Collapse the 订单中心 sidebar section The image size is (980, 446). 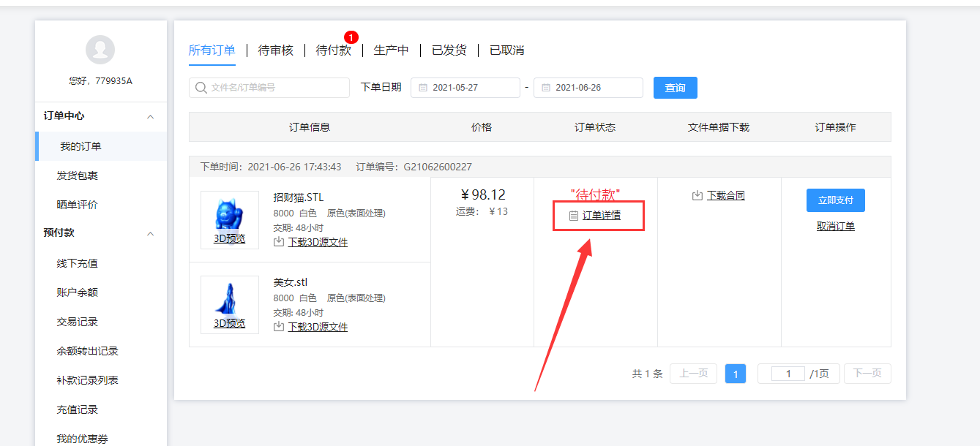[x=150, y=117]
